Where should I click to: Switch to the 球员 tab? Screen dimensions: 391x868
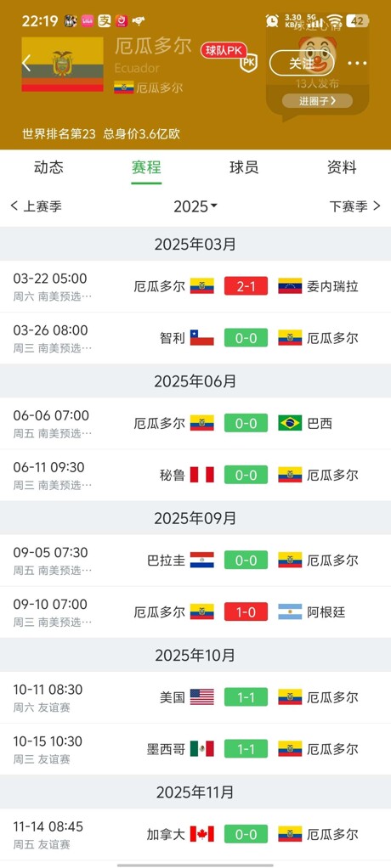pyautogui.click(x=244, y=167)
